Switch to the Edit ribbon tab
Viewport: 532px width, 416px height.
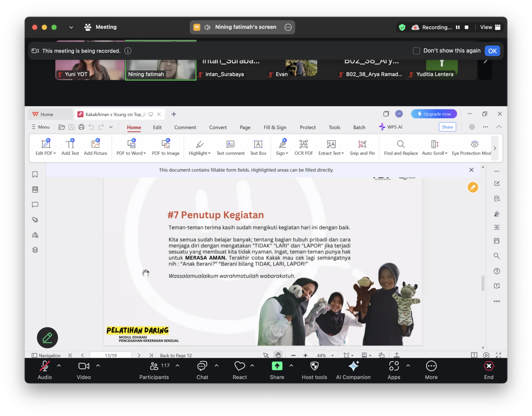(157, 127)
